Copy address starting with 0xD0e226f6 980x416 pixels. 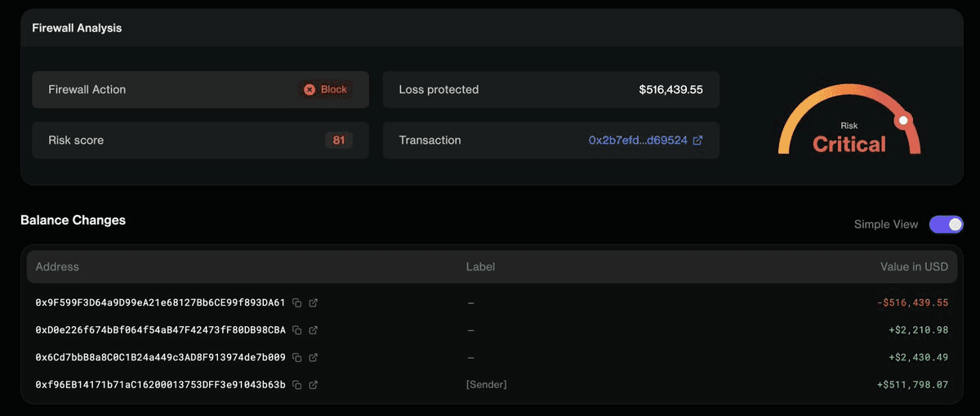pos(297,330)
